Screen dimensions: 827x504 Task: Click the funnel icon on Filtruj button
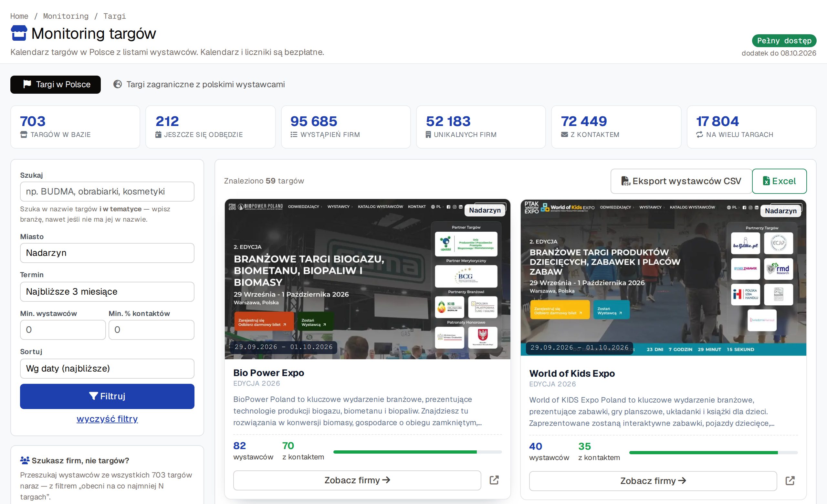pyautogui.click(x=93, y=396)
